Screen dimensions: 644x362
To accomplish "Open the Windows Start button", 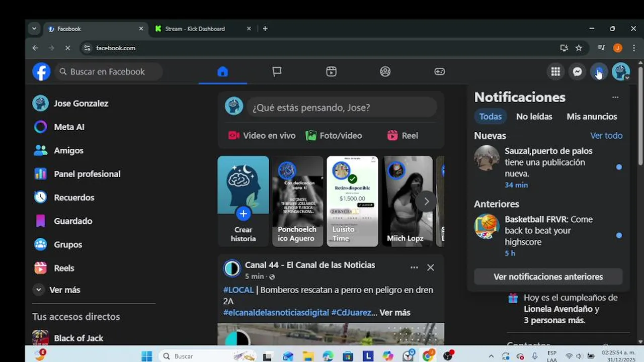I will pos(147,356).
